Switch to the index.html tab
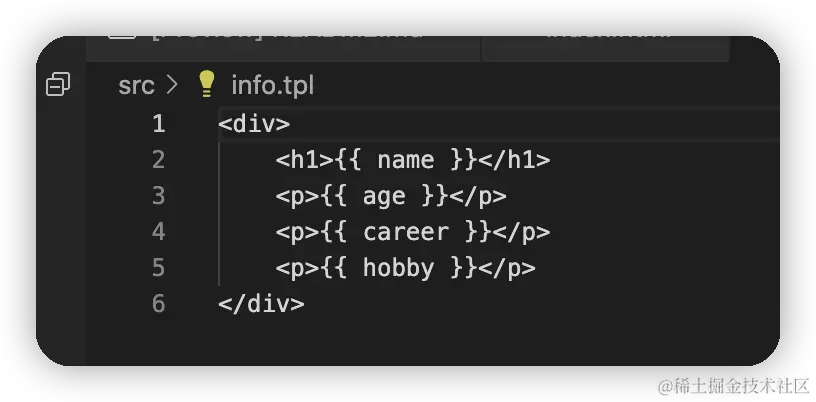Image resolution: width=816 pixels, height=402 pixels. (x=600, y=35)
